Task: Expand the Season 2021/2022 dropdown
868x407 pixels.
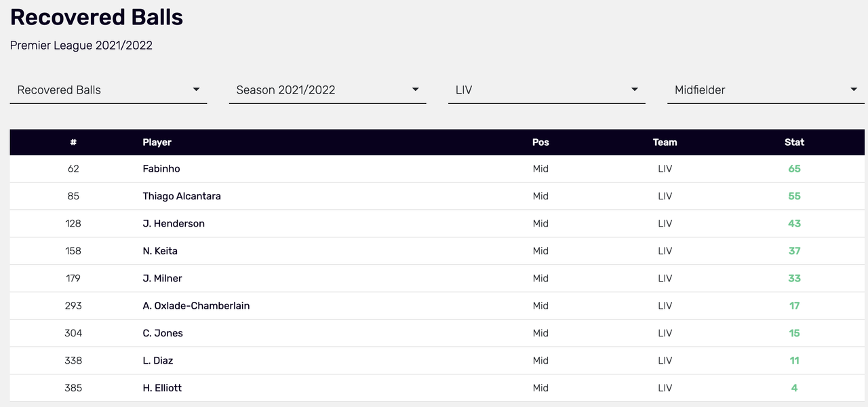Action: pos(328,90)
